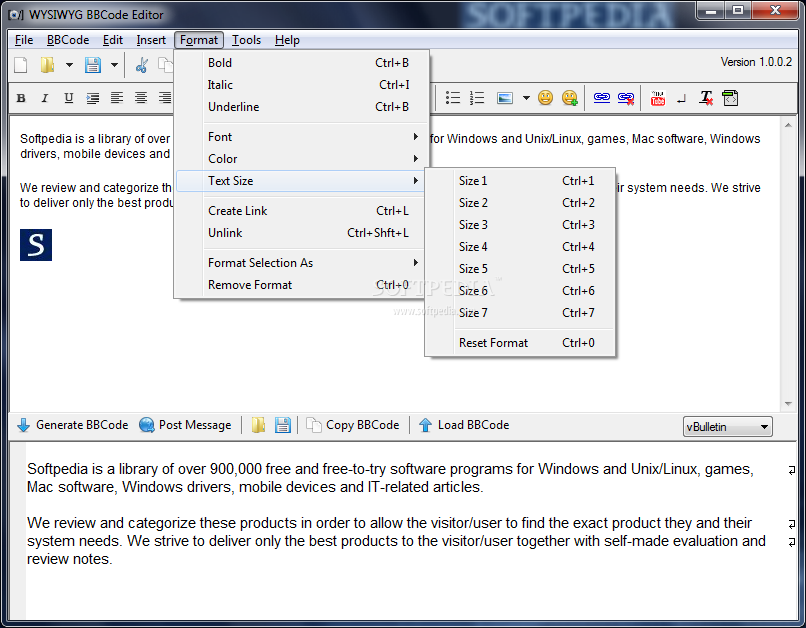
Task: Open the Tools menu
Action: [x=246, y=40]
